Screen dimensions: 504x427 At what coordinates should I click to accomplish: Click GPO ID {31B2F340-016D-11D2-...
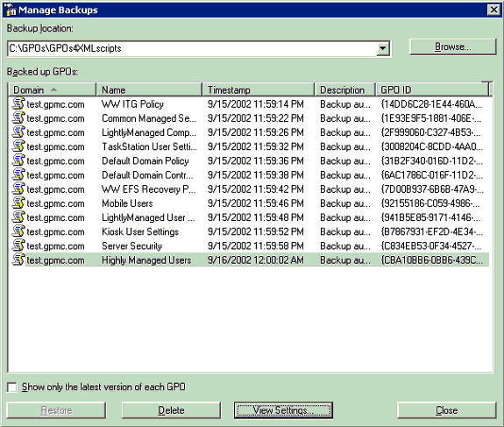[431, 160]
